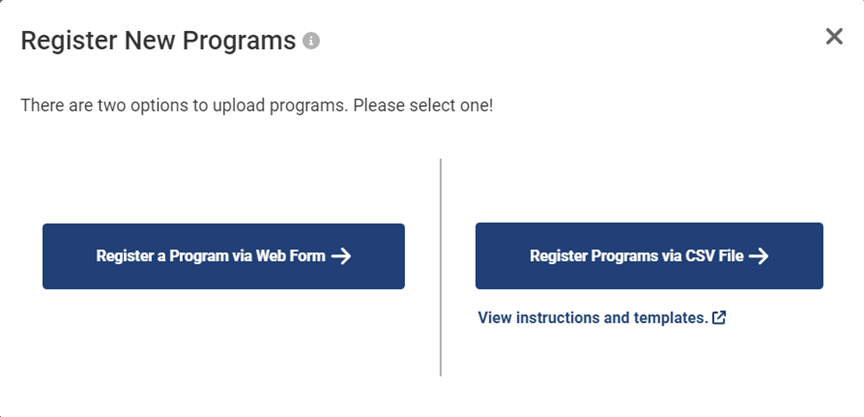The height and width of the screenshot is (417, 864).
Task: Click the two options instruction text
Action: coord(256,105)
